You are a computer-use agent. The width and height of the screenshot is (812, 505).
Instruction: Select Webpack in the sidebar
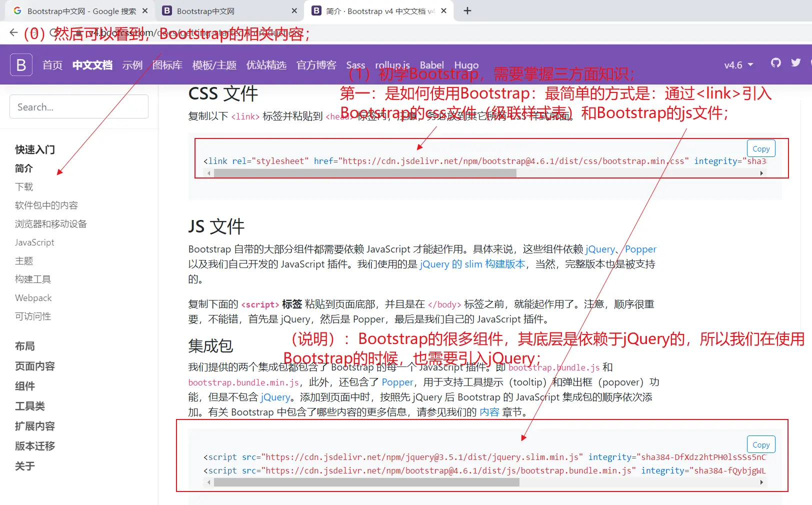(x=33, y=298)
